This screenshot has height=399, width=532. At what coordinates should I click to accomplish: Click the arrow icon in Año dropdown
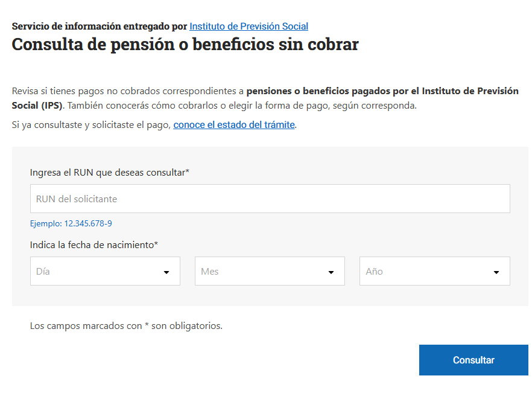pos(496,272)
